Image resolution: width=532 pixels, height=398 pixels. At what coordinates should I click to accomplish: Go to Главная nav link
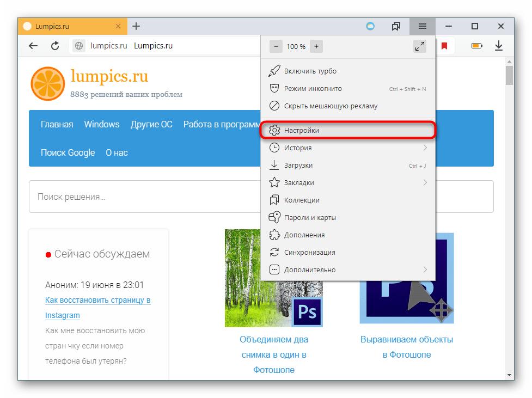click(x=57, y=125)
